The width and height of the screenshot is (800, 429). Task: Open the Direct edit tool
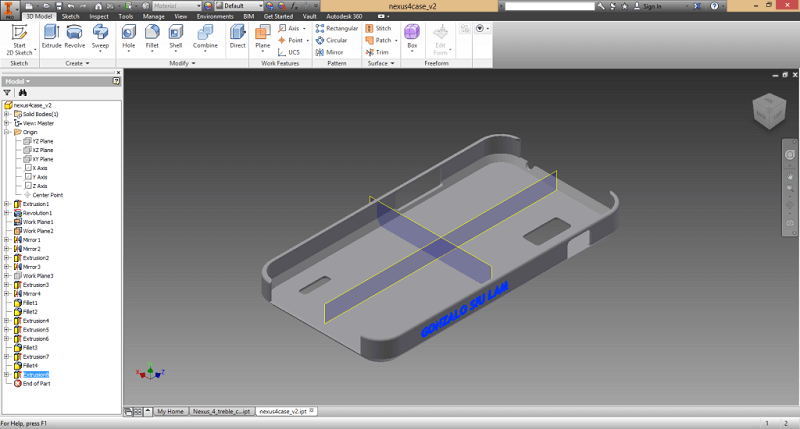(x=237, y=37)
